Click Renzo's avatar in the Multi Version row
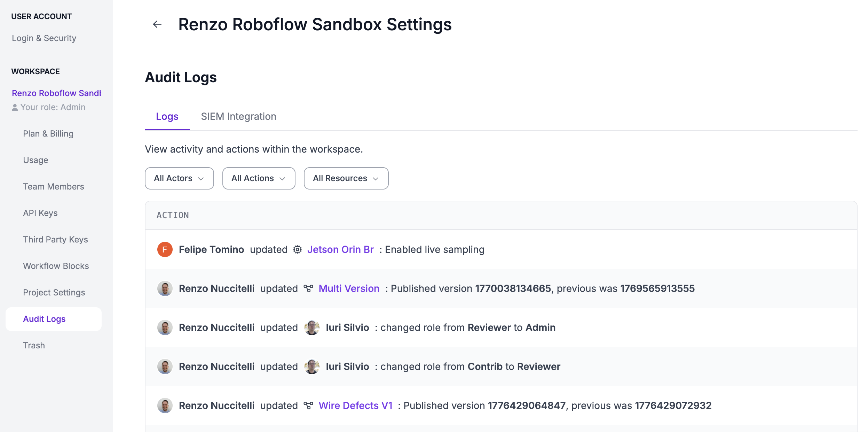Viewport: 868px width, 432px height. (x=165, y=288)
